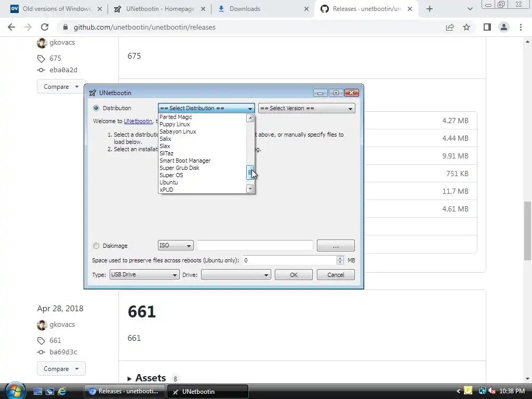View site security lock information

pyautogui.click(x=65, y=27)
